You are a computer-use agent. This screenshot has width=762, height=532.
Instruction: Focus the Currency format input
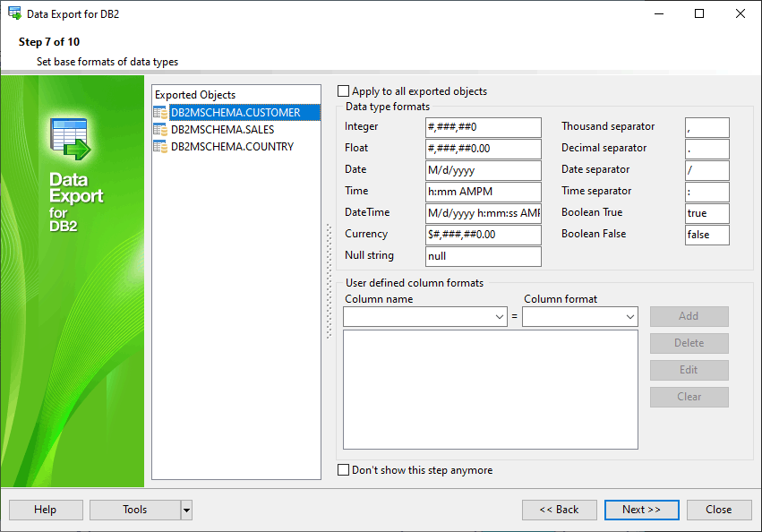coord(484,235)
